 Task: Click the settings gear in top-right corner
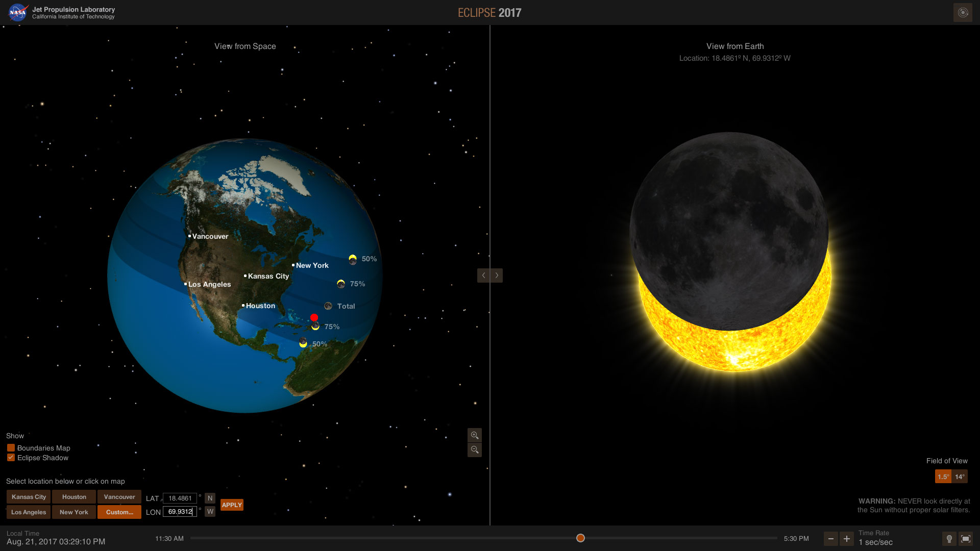[x=963, y=12]
